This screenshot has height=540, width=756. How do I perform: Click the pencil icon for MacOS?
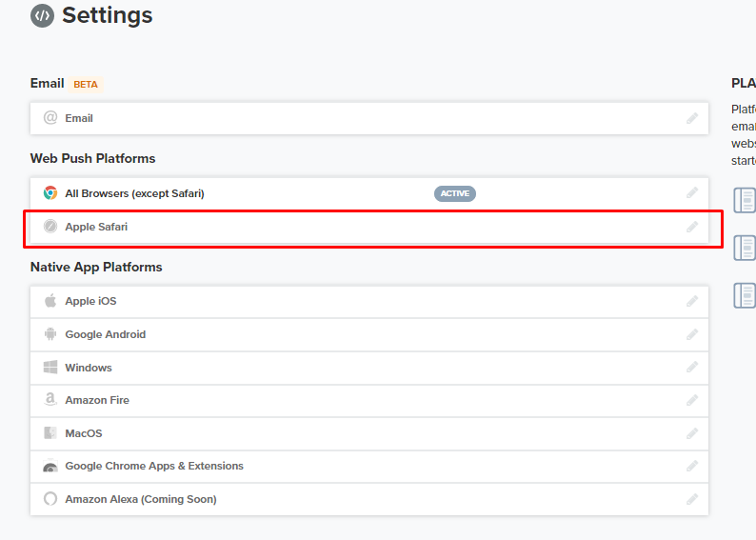tap(692, 433)
